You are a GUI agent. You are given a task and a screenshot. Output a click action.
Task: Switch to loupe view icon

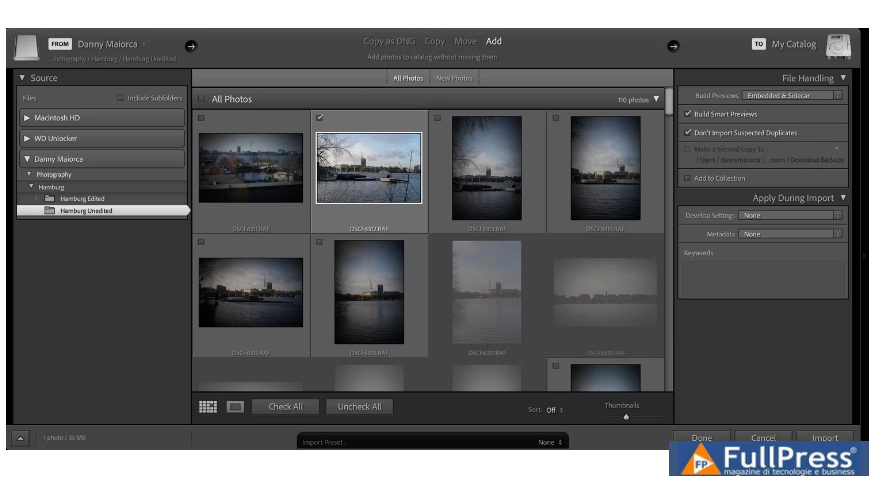point(235,407)
